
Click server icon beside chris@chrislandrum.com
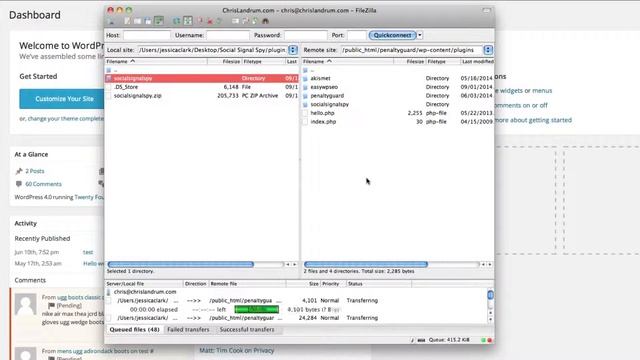109,292
